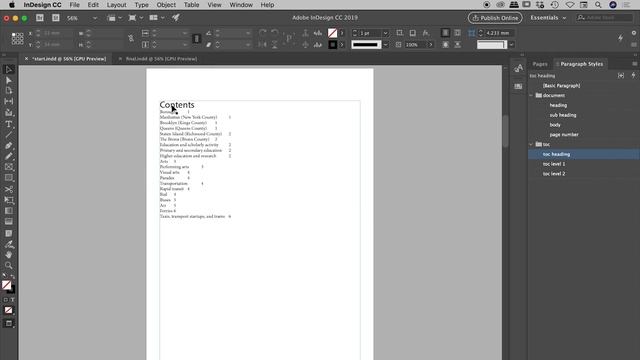Toggle formatting affects text button
The width and height of the screenshot is (640, 360).
click(x=12, y=300)
